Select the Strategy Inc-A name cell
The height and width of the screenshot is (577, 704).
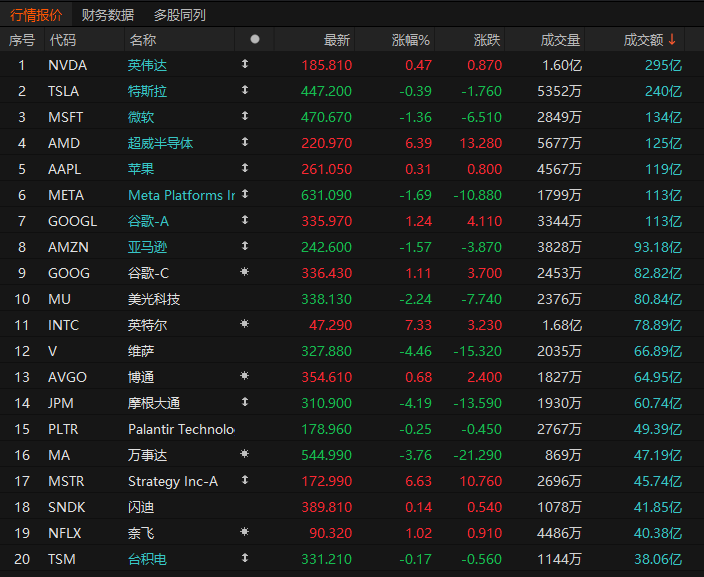(173, 482)
